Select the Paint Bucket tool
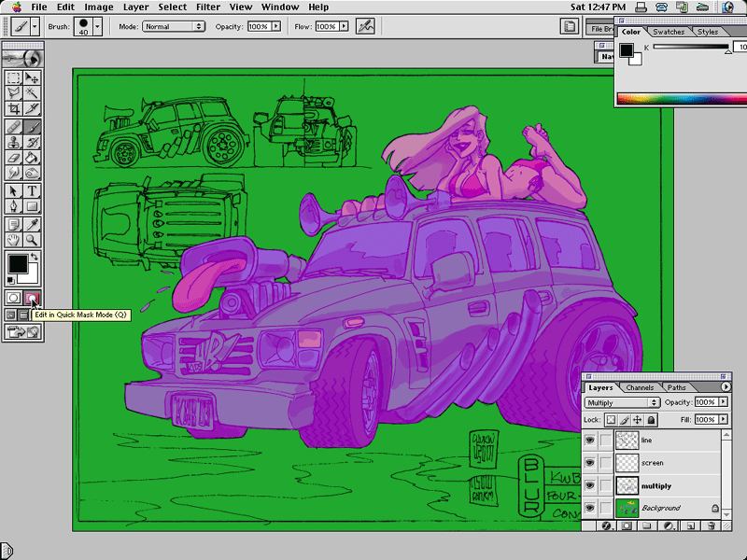 [x=32, y=158]
